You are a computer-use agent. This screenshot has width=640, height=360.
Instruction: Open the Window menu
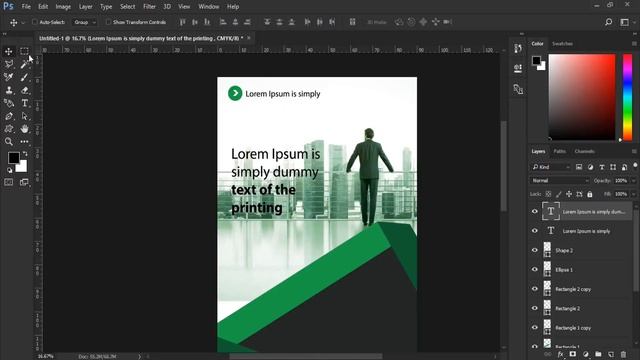[209, 7]
